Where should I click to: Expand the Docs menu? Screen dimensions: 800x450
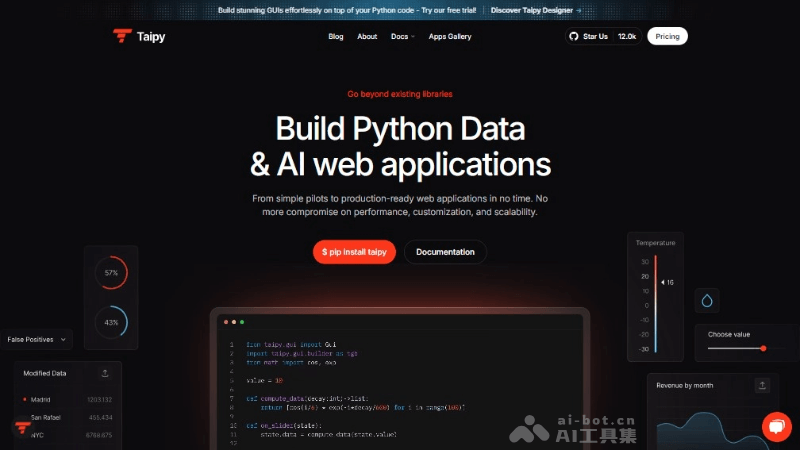pyautogui.click(x=403, y=37)
